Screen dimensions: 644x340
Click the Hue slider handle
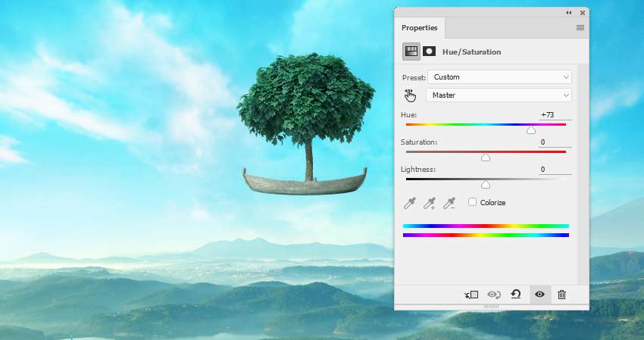[531, 130]
